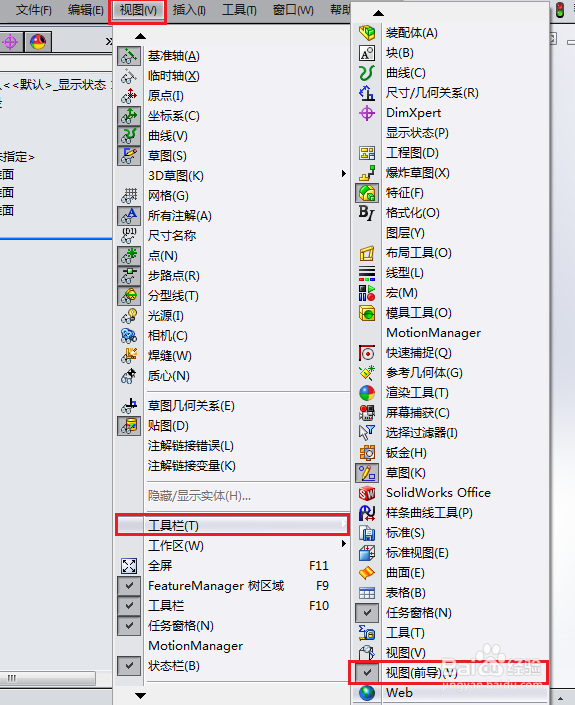Toggle the 坐标系(C) coordinate system icon
The width and height of the screenshot is (575, 705).
tap(129, 116)
